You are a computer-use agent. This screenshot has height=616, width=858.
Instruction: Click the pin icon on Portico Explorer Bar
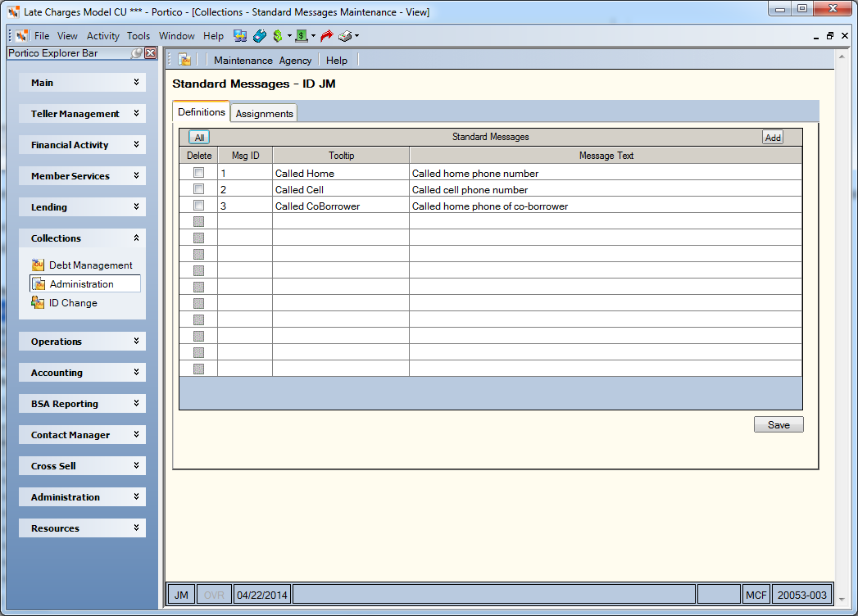click(137, 53)
